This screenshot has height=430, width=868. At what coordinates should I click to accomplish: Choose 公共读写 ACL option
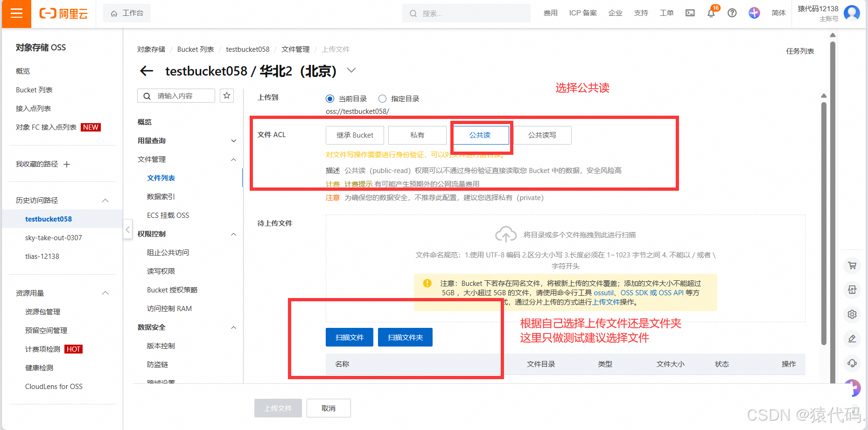pyautogui.click(x=542, y=135)
